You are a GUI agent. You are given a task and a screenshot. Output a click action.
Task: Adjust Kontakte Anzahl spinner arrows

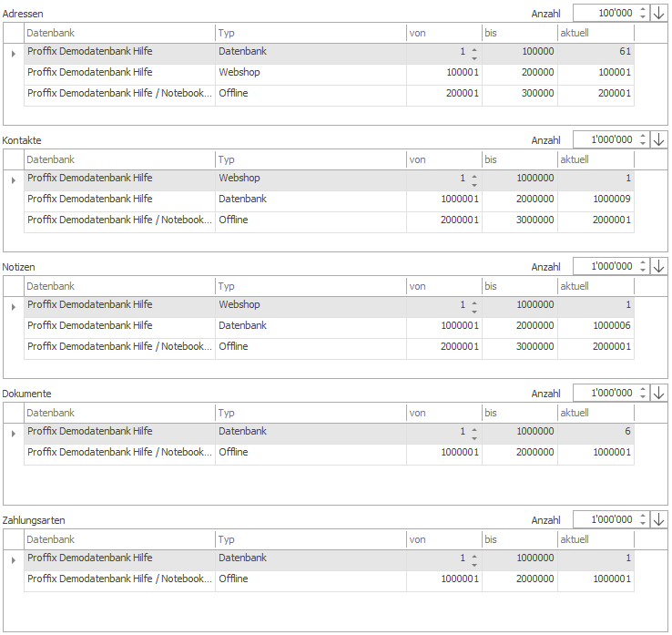643,139
